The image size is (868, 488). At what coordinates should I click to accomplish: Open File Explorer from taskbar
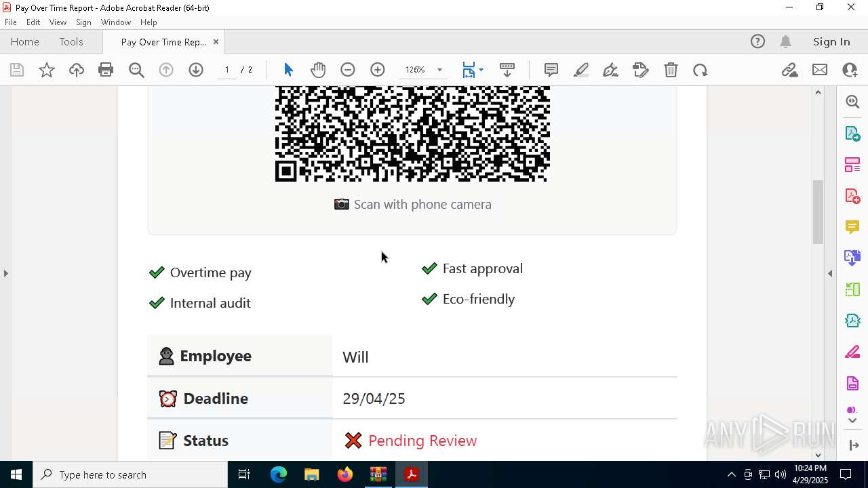(311, 474)
